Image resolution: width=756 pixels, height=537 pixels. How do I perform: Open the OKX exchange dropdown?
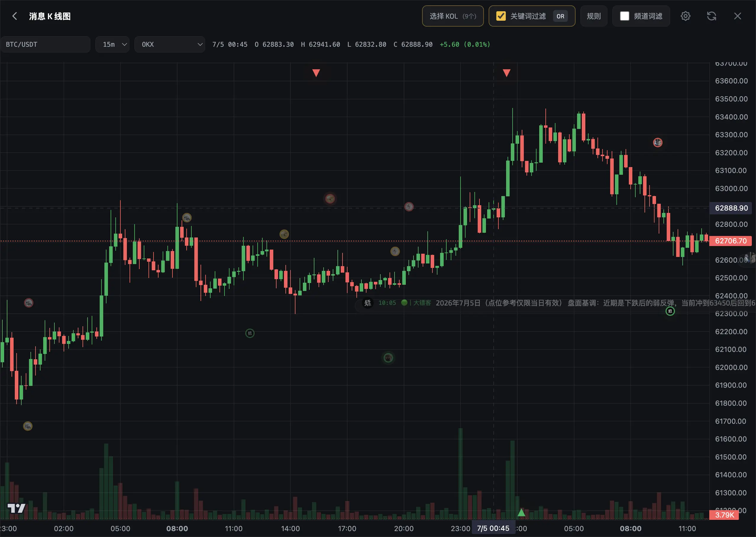click(x=170, y=44)
